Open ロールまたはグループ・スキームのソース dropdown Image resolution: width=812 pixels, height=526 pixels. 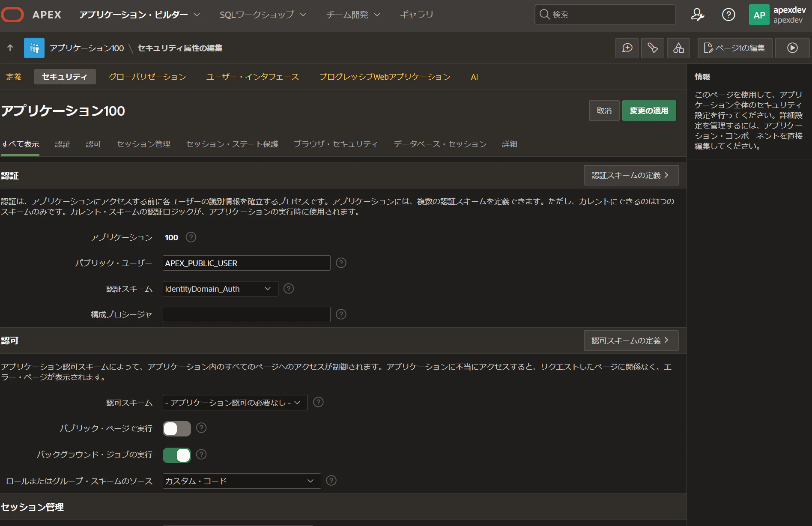pos(242,481)
